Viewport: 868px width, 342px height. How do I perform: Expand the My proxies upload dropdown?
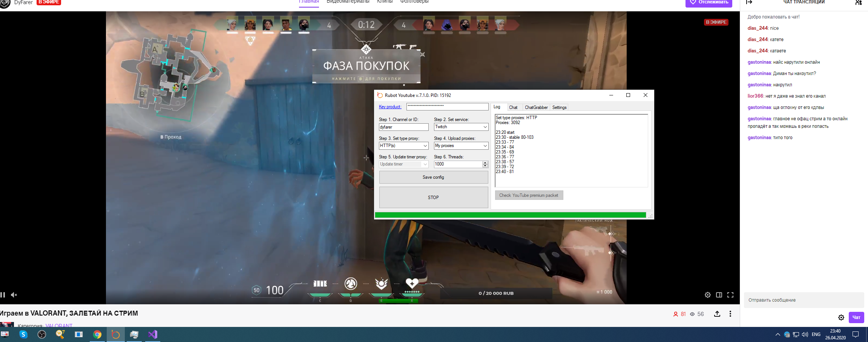pyautogui.click(x=485, y=146)
